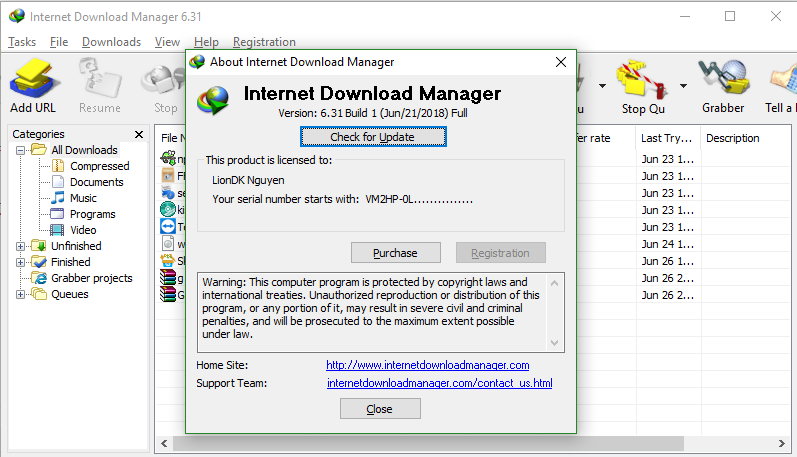
Task: Open dropdown arrow beside Stop Queue icon
Action: tap(684, 86)
